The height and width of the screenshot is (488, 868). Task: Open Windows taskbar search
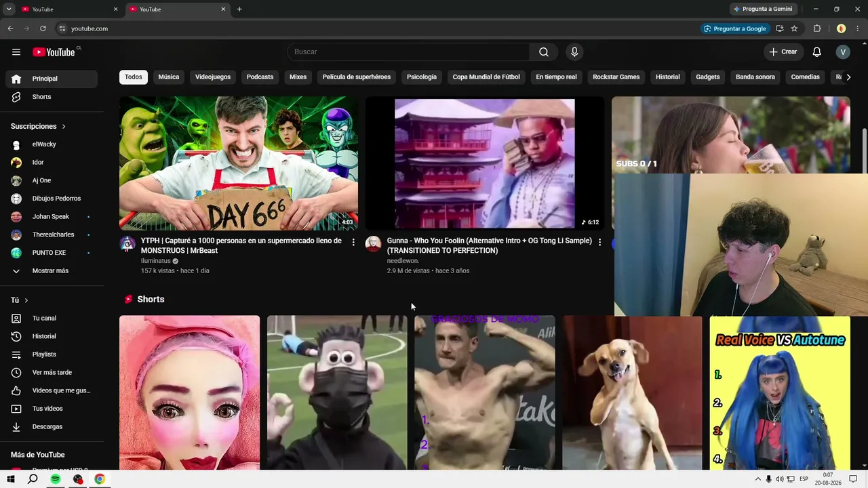[33, 479]
